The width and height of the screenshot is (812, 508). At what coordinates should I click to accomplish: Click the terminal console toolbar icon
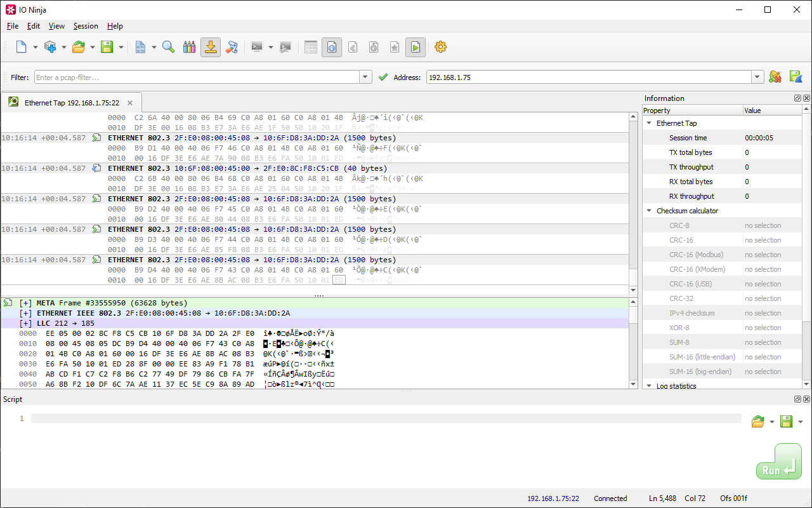257,47
